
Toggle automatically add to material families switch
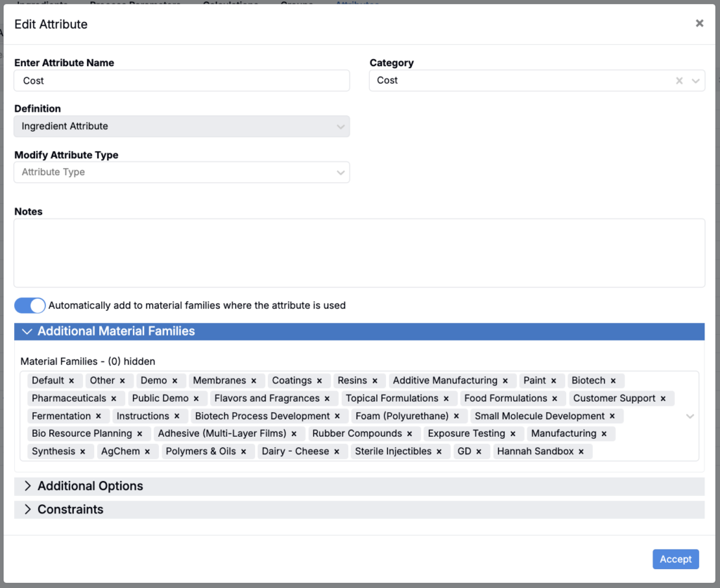tap(30, 305)
